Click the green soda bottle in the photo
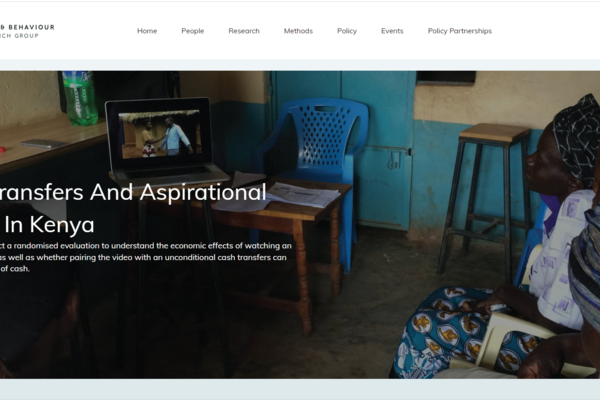Screen dimensions: 600x400 tap(80, 98)
